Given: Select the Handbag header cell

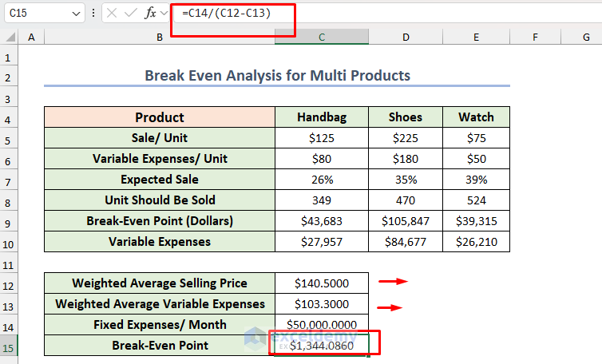Looking at the screenshot, I should tap(321, 117).
